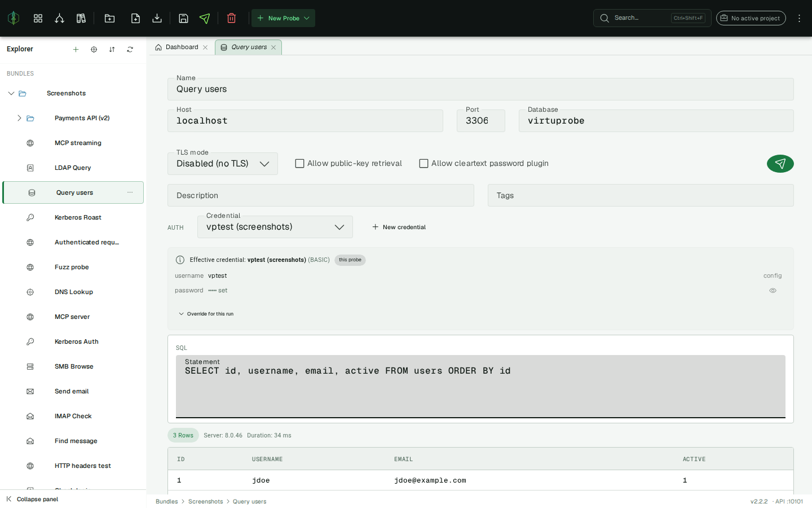
Task: Click the Explorer locate target icon
Action: click(x=94, y=49)
